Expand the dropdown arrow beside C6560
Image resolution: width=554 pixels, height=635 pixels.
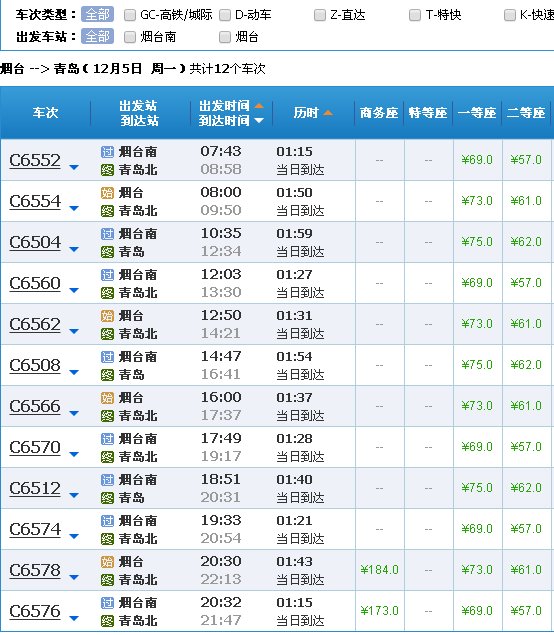74,290
